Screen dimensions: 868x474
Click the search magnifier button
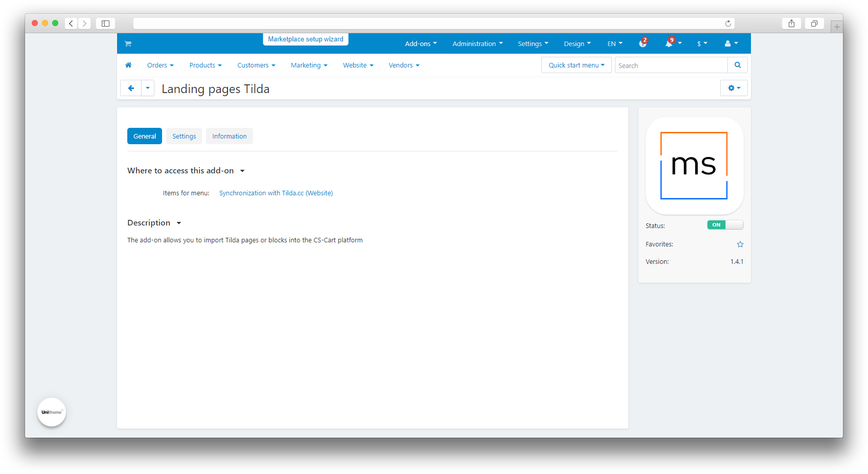737,65
